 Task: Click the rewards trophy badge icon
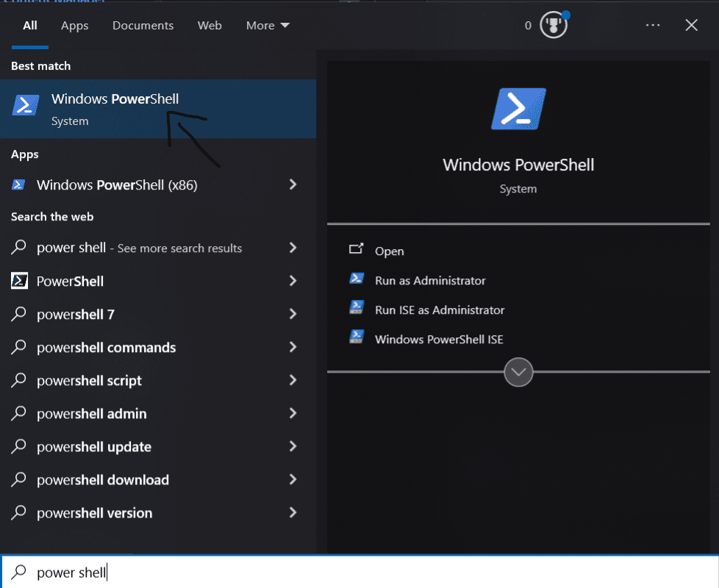click(554, 25)
